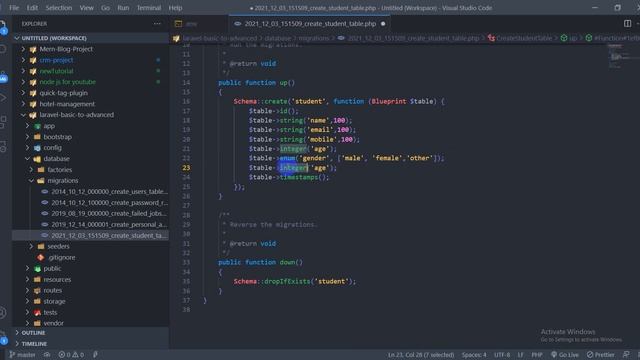Open the warnings triangle icon in status bar
This screenshot has height=360, width=640.
[75, 355]
